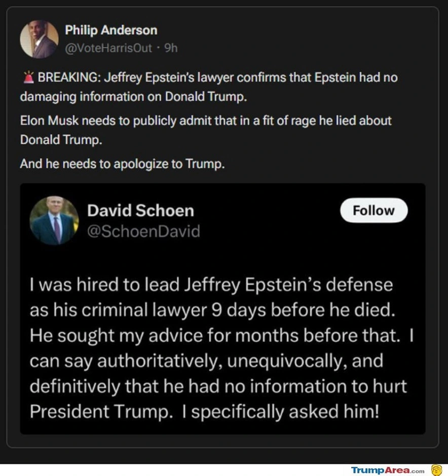
Task: Click the quoted line "I was hired to lead"
Action: (211, 285)
